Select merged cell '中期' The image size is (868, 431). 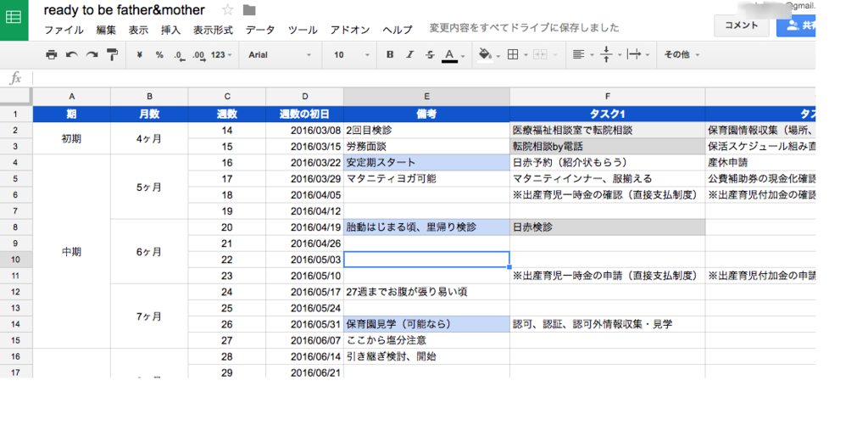click(x=71, y=251)
